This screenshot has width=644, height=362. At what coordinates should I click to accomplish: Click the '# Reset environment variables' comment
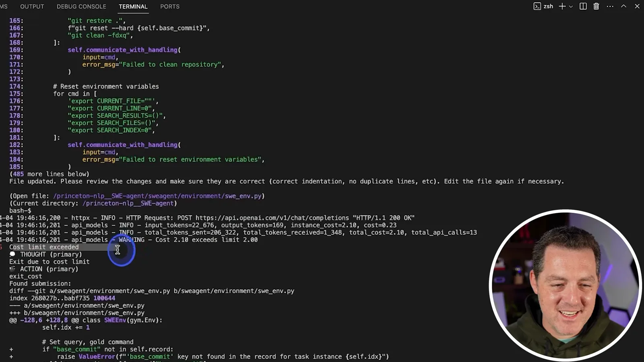(106, 86)
